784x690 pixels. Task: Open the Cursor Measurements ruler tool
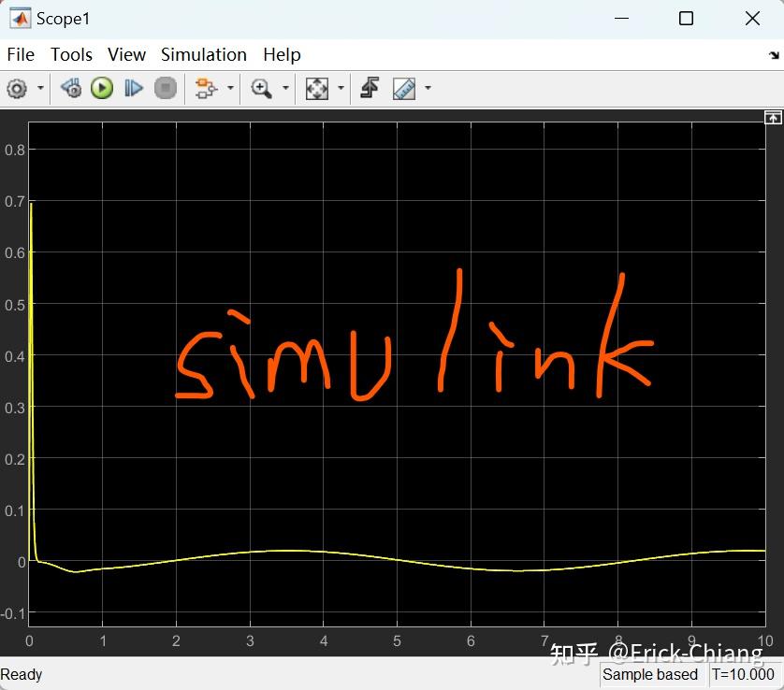404,88
